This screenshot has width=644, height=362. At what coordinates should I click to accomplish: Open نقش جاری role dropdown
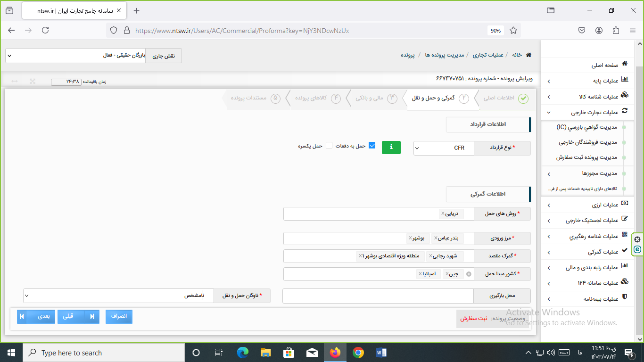(x=75, y=56)
